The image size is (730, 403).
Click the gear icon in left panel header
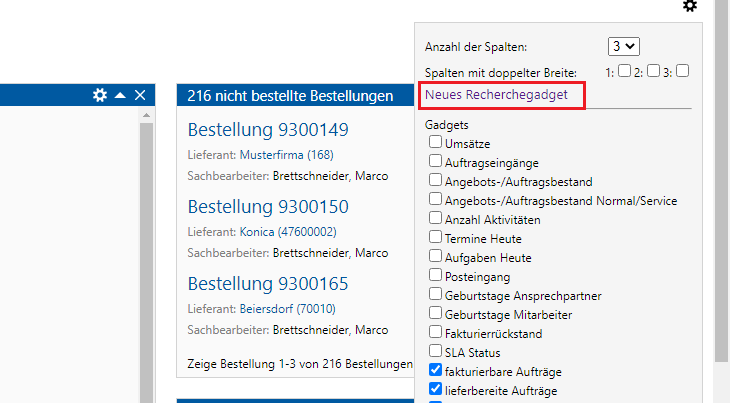[99, 95]
